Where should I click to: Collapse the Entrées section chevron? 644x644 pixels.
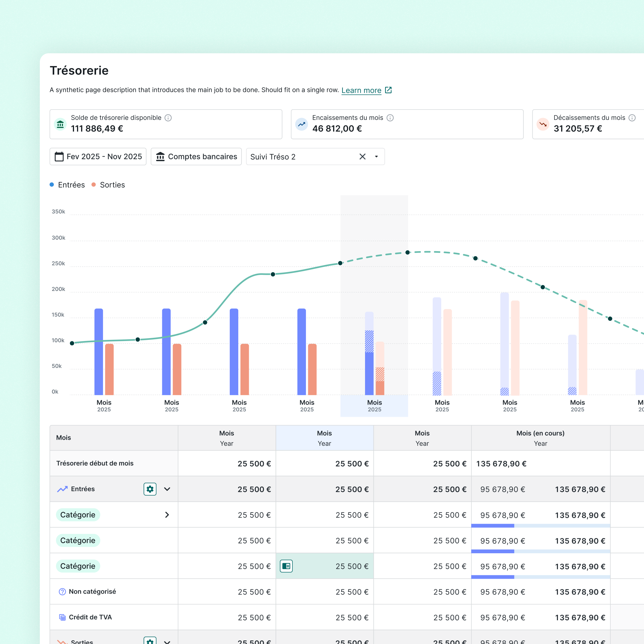[x=167, y=489]
